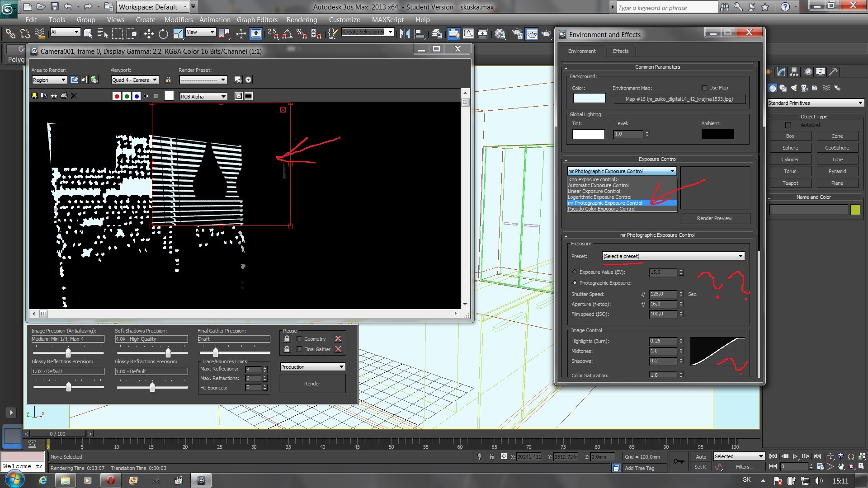
Task: Open the Workspace Default dropdown
Action: (153, 7)
